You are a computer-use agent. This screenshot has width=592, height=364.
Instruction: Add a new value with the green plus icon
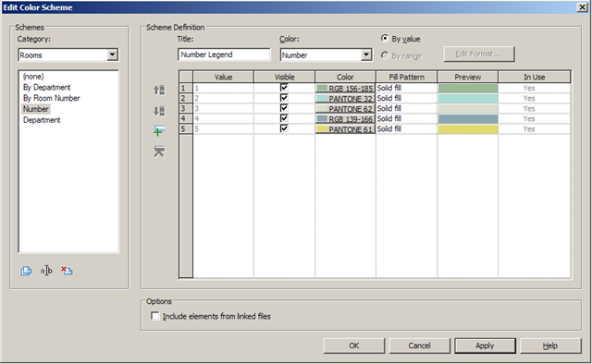click(x=159, y=131)
